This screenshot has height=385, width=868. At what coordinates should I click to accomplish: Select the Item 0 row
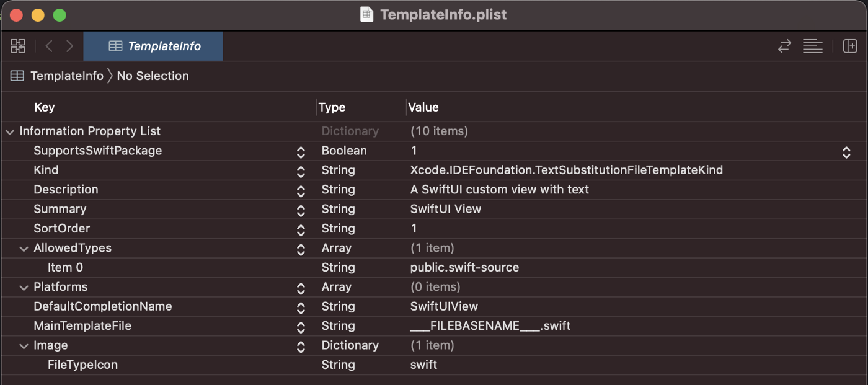[x=65, y=268]
